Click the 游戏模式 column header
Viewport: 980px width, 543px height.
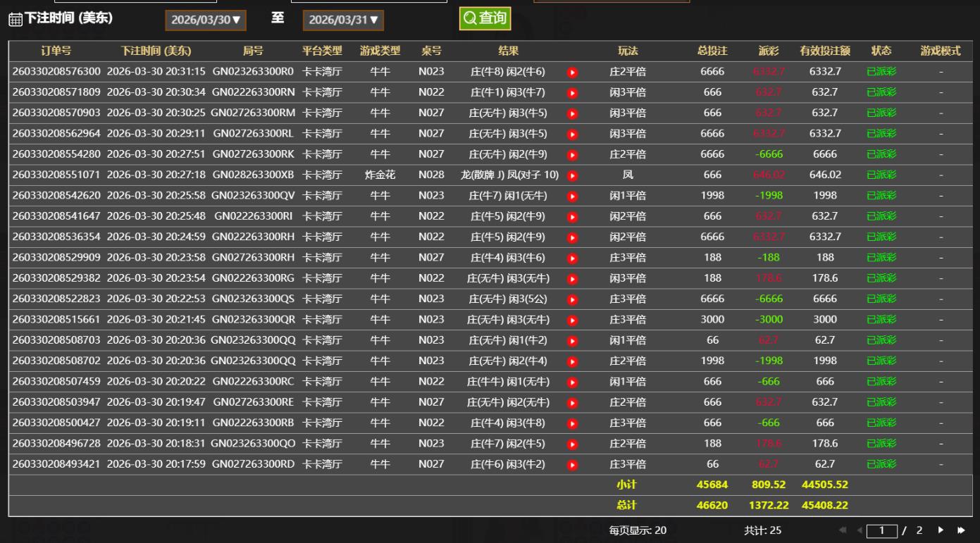[x=941, y=51]
